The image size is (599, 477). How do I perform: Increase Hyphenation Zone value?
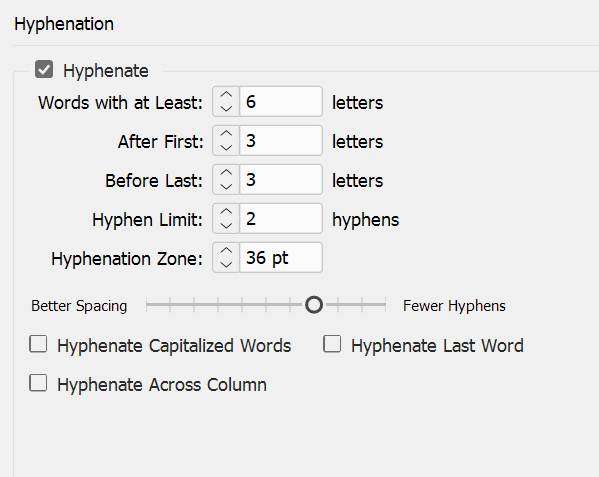pyautogui.click(x=226, y=251)
